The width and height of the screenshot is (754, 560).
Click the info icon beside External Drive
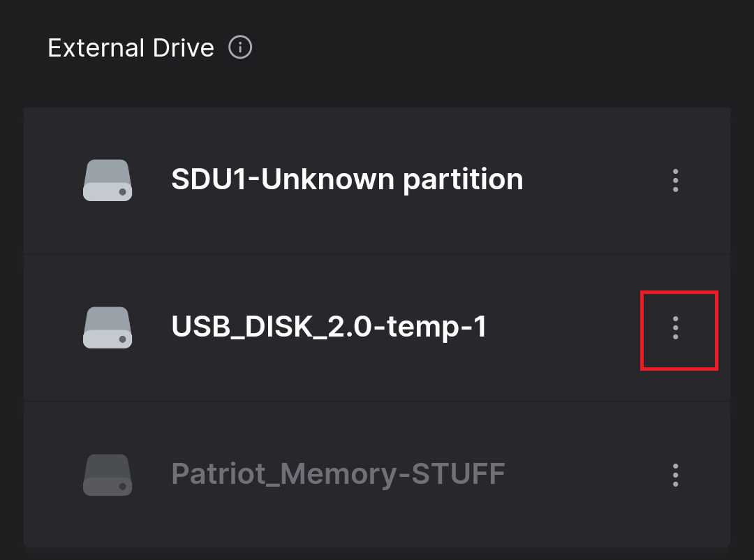[x=240, y=47]
